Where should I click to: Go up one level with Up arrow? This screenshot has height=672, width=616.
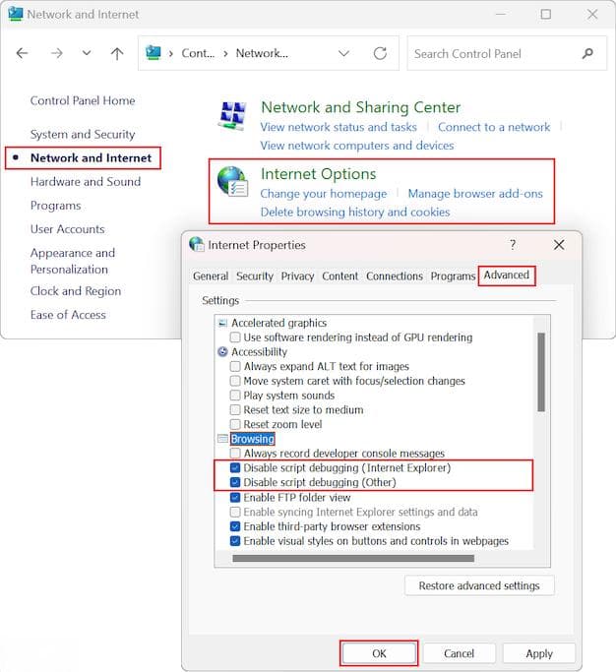pyautogui.click(x=117, y=53)
